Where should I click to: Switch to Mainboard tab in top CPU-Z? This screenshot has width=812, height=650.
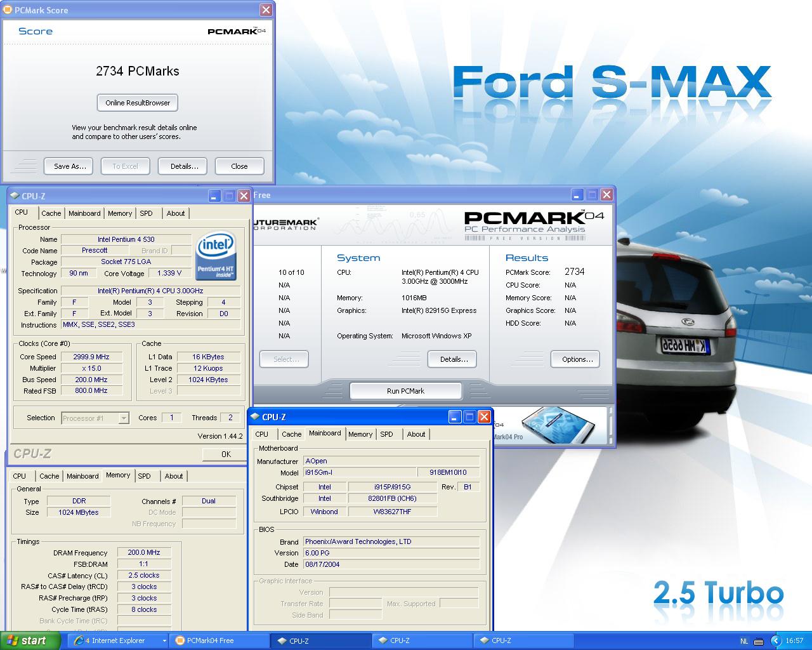84,213
